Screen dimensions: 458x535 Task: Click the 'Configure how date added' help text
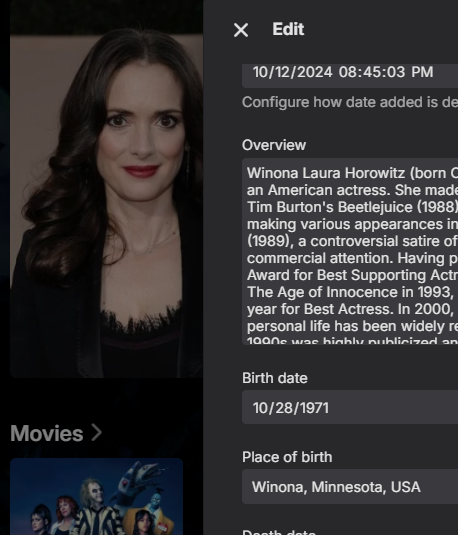pos(350,102)
